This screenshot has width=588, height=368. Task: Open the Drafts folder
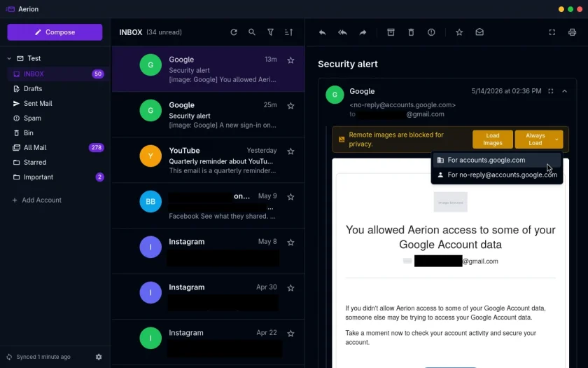[x=58, y=88]
